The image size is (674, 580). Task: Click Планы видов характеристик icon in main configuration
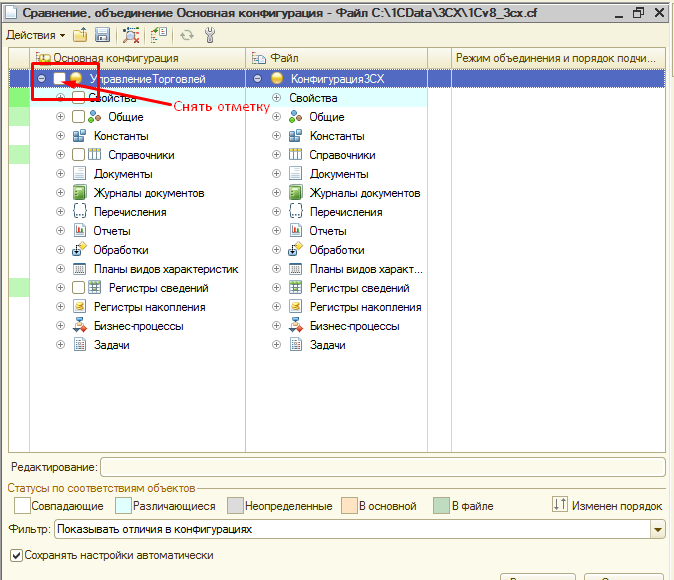(x=80, y=269)
